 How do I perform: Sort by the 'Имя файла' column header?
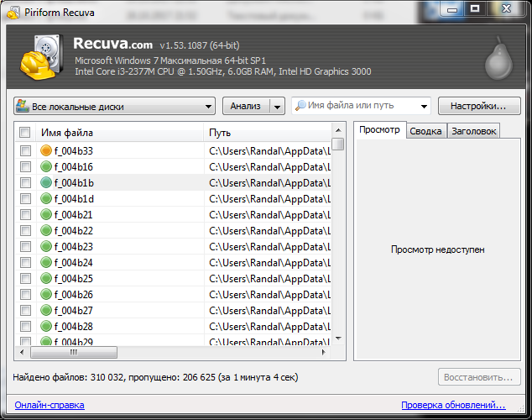click(119, 133)
